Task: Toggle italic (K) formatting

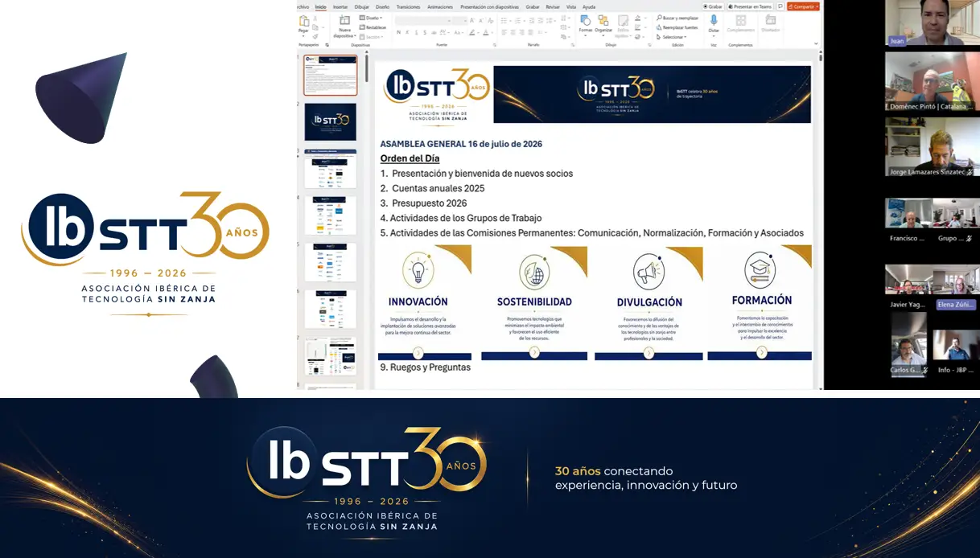Action: point(407,33)
